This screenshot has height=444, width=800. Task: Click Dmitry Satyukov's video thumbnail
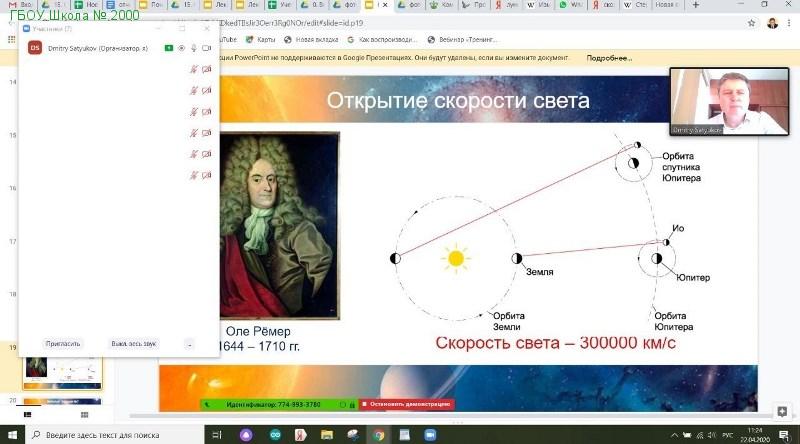(x=729, y=102)
